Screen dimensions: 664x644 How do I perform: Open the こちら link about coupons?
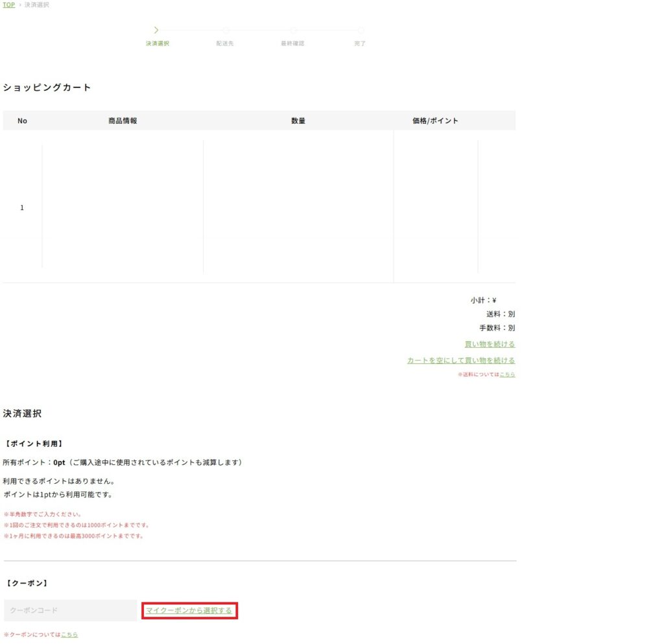tap(69, 635)
